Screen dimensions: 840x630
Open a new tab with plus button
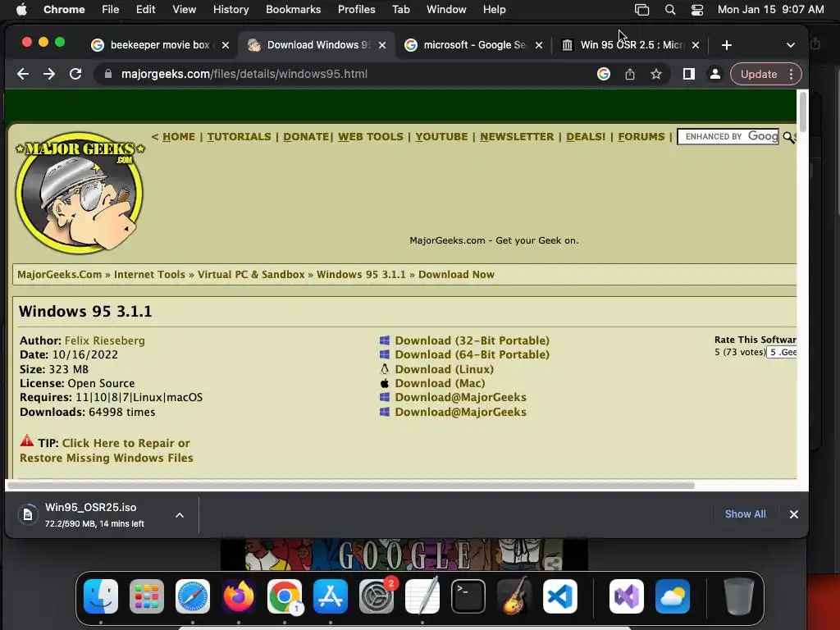727,45
